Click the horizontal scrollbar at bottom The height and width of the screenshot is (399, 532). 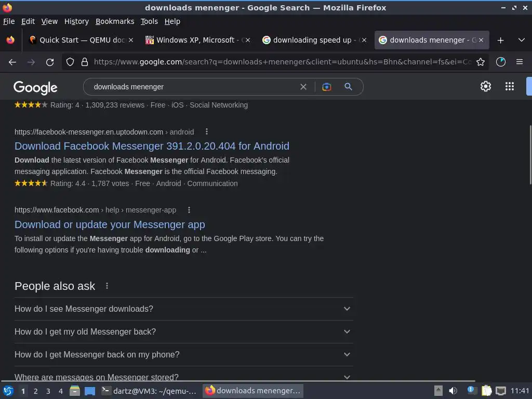tap(237, 381)
